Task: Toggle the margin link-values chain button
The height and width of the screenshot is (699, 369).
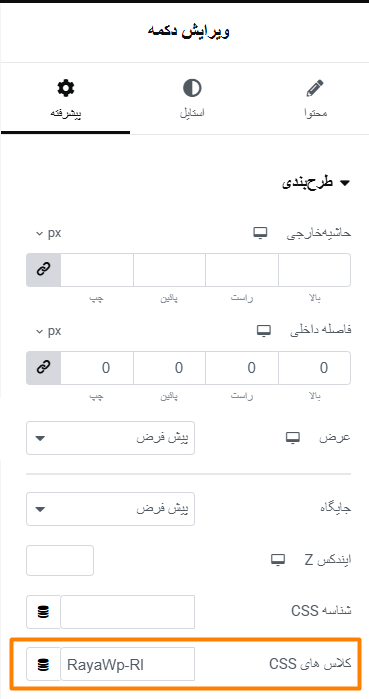Action: point(43,270)
